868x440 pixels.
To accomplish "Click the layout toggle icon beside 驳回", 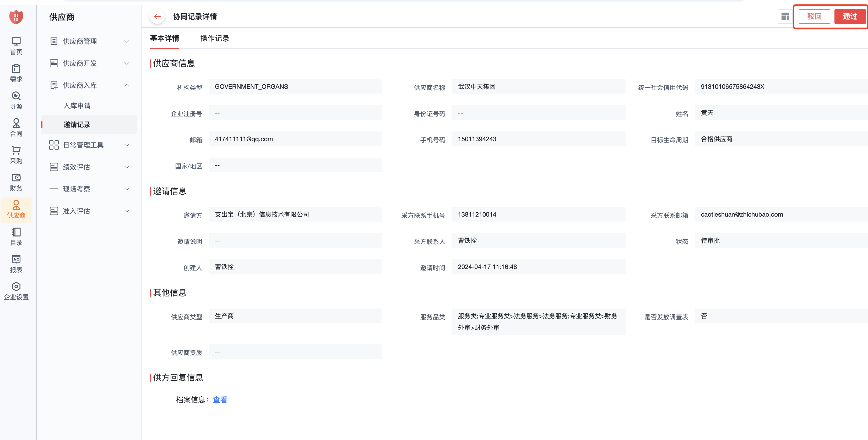I will pyautogui.click(x=785, y=16).
